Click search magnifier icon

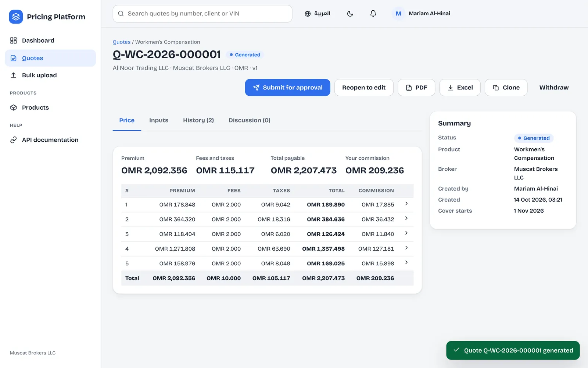[x=121, y=14]
